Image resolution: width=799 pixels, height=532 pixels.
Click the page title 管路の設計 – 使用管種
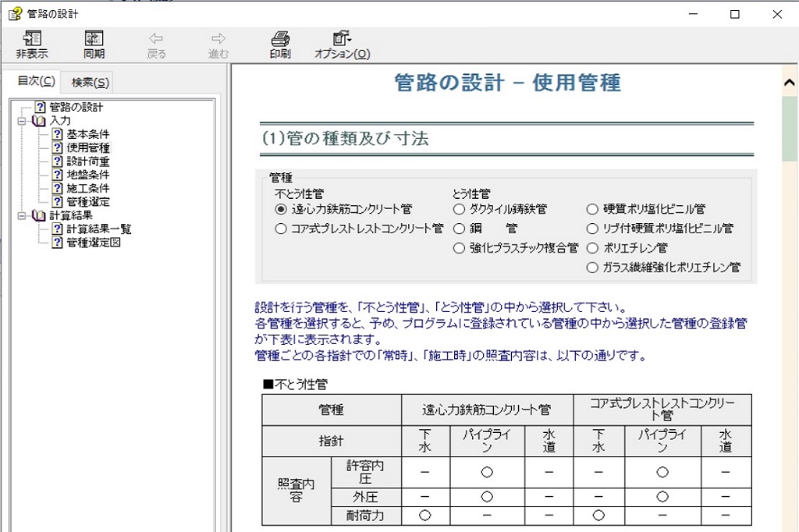point(507,83)
